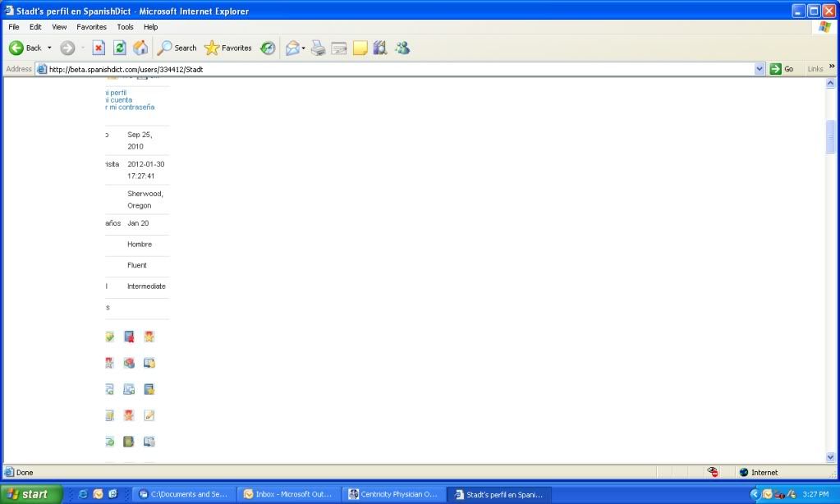This screenshot has width=840, height=504.
Task: Expand the Back button dropdown arrow
Action: click(48, 48)
